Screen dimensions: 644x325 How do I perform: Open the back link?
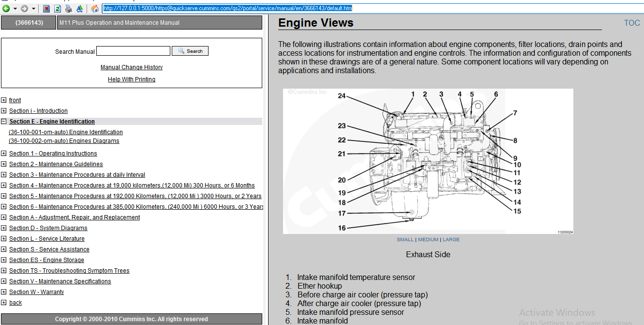point(15,303)
